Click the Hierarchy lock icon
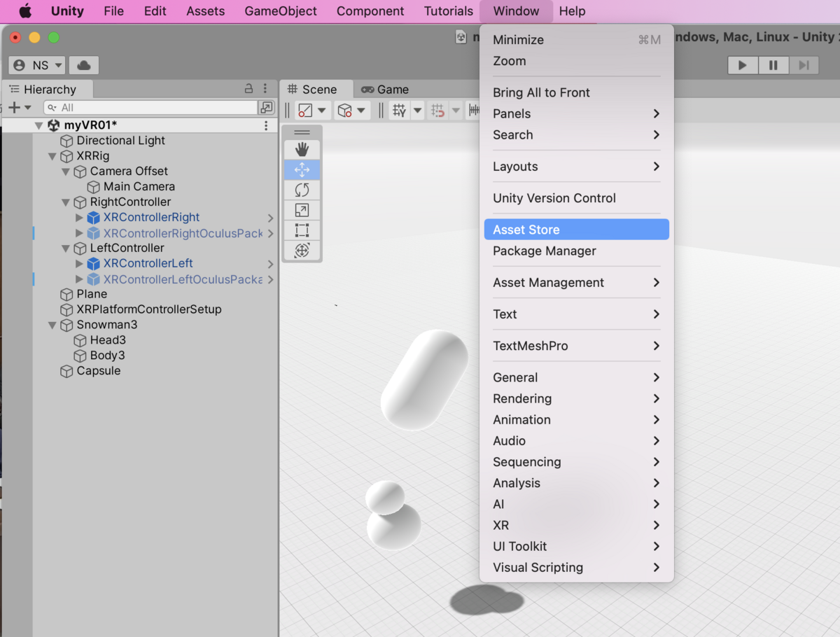 [x=248, y=89]
